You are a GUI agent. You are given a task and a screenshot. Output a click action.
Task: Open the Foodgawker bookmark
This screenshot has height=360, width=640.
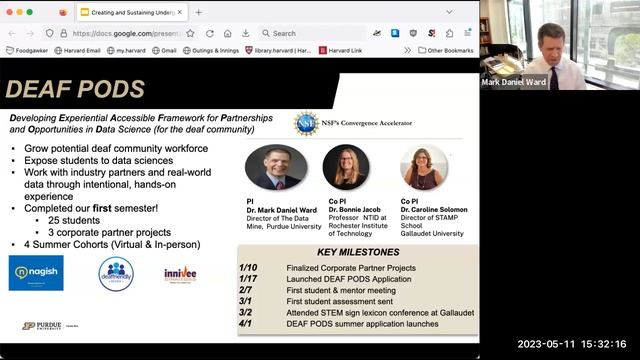27,51
